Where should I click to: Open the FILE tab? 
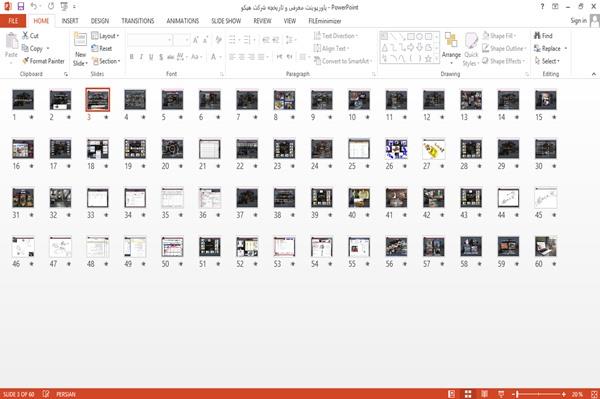(13, 21)
